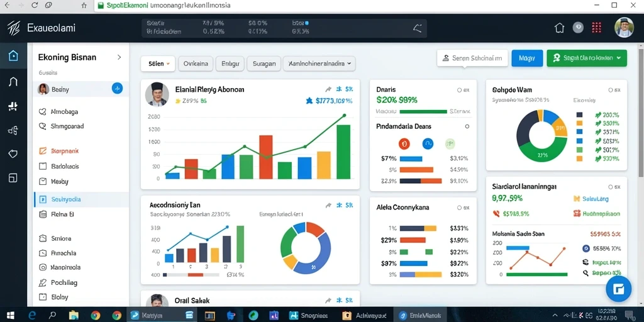Click the share arrow on Elanlal Rlenjg Abonan card
Image resolution: width=644 pixels, height=322 pixels.
coord(328,89)
